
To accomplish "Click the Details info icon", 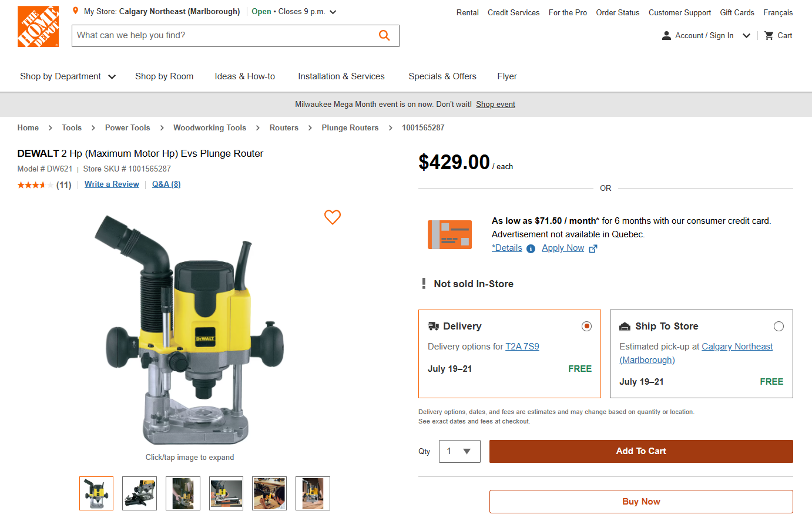I will (x=531, y=248).
